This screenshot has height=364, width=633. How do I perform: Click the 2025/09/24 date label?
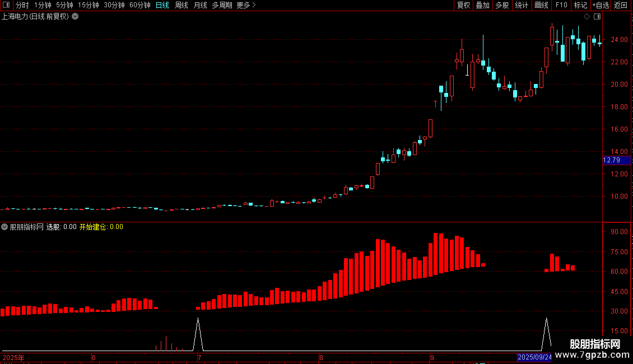pos(534,357)
